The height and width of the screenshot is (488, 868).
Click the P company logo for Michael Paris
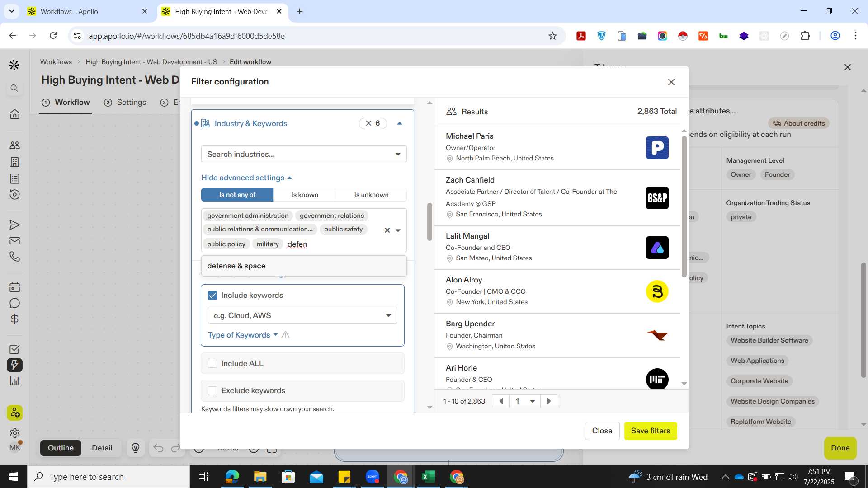tap(657, 148)
